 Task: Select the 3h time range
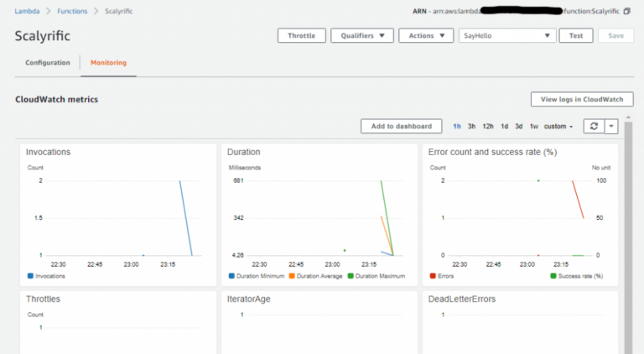coord(472,127)
